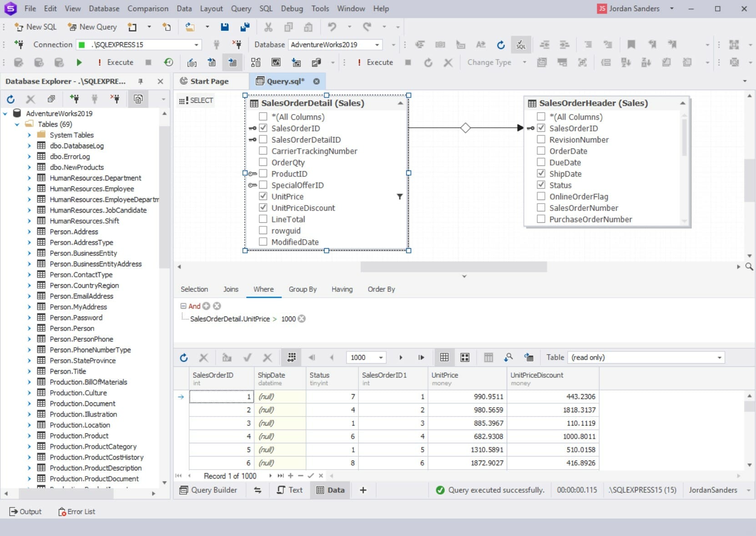Refresh the Database Explorer tree
This screenshot has width=756, height=536.
(x=10, y=99)
